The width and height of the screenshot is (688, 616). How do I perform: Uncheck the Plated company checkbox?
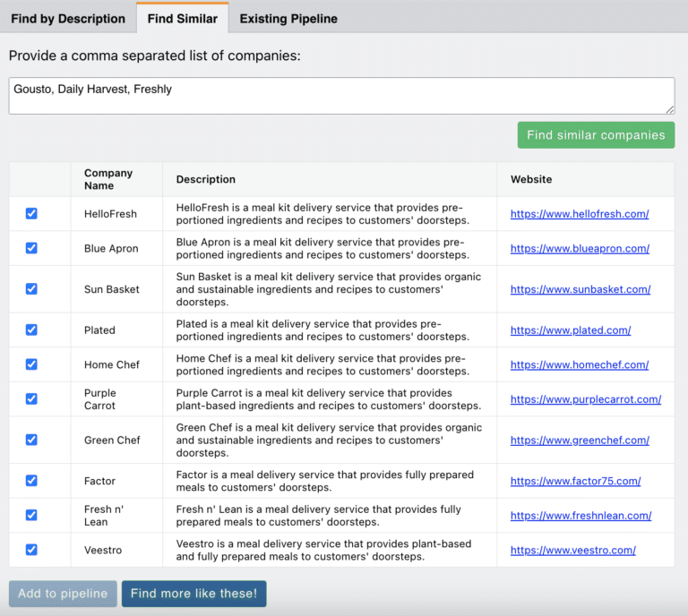(31, 329)
